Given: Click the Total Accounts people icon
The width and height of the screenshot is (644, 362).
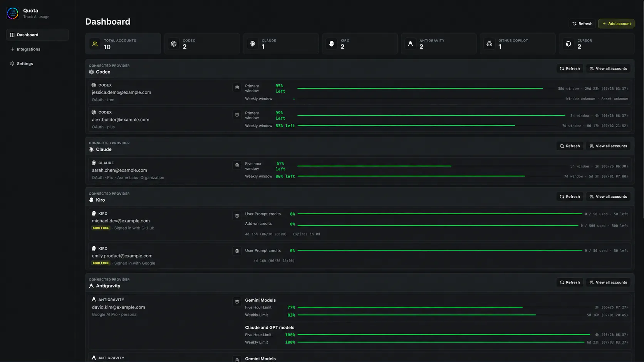Looking at the screenshot, I should [95, 44].
